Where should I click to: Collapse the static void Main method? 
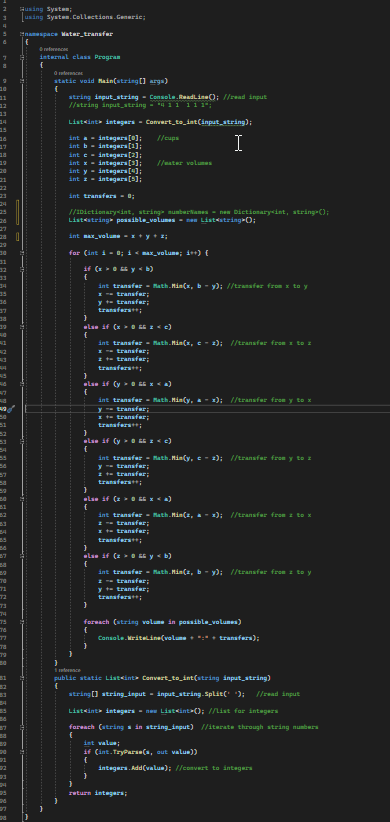(x=22, y=81)
